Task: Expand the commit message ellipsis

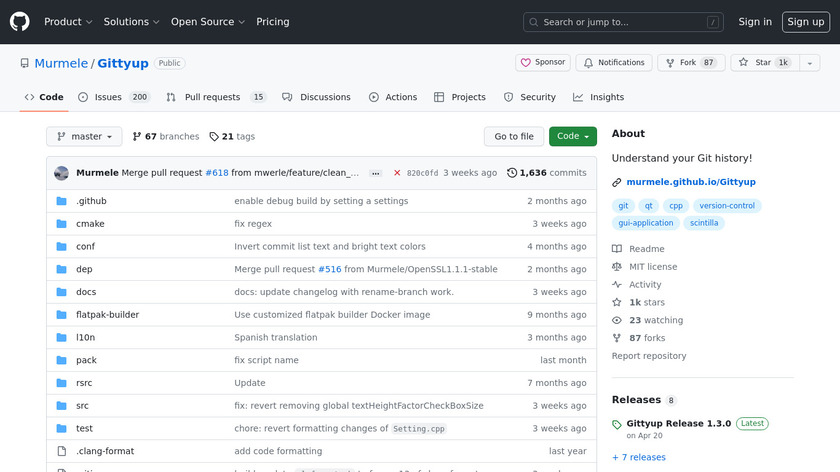Action: [x=376, y=173]
